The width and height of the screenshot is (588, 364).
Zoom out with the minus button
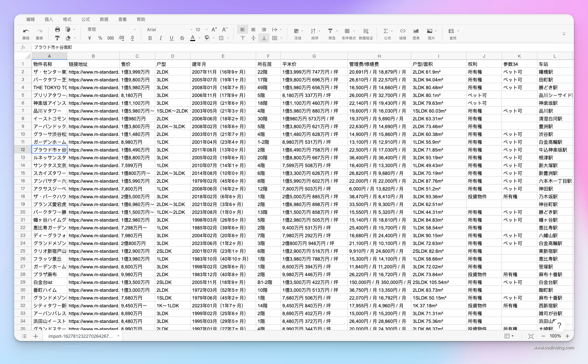[543, 336]
